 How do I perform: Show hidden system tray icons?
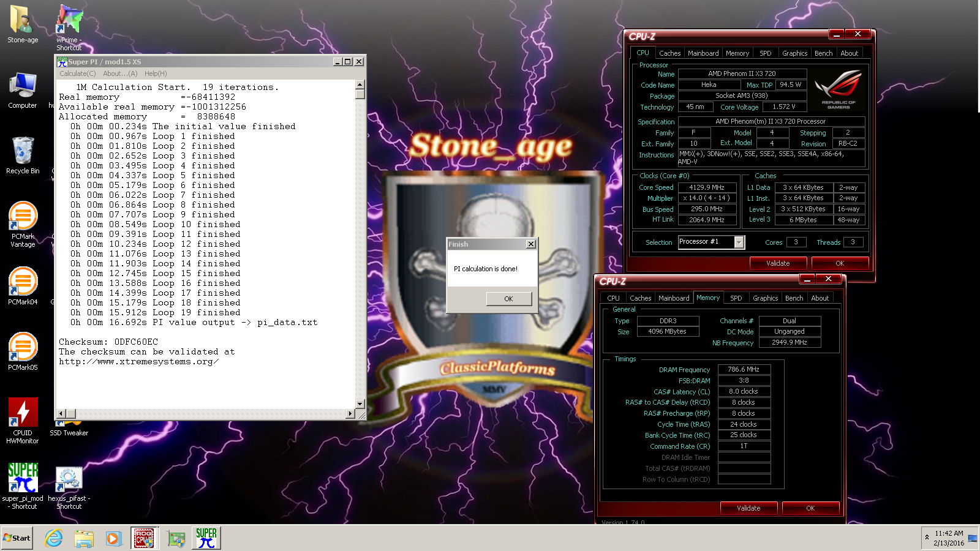tap(927, 538)
